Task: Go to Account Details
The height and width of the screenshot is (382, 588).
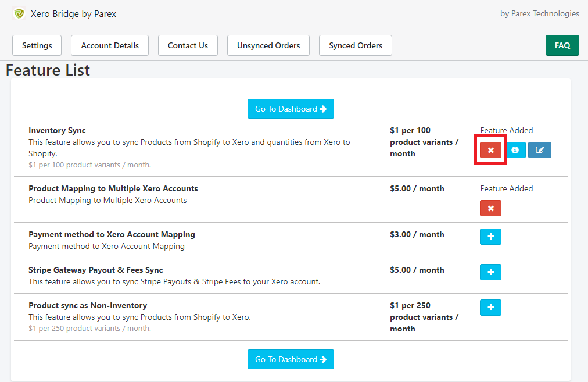Action: pyautogui.click(x=110, y=45)
